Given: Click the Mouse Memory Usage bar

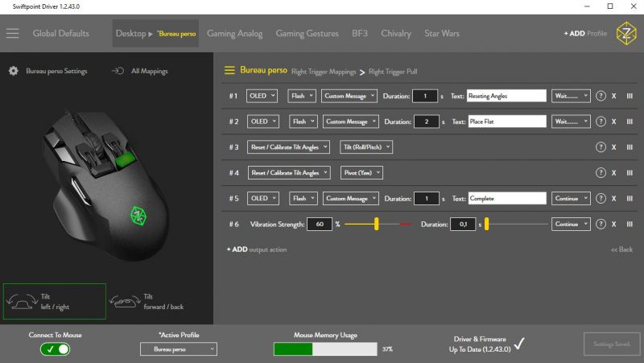Looking at the screenshot, I should tap(325, 349).
